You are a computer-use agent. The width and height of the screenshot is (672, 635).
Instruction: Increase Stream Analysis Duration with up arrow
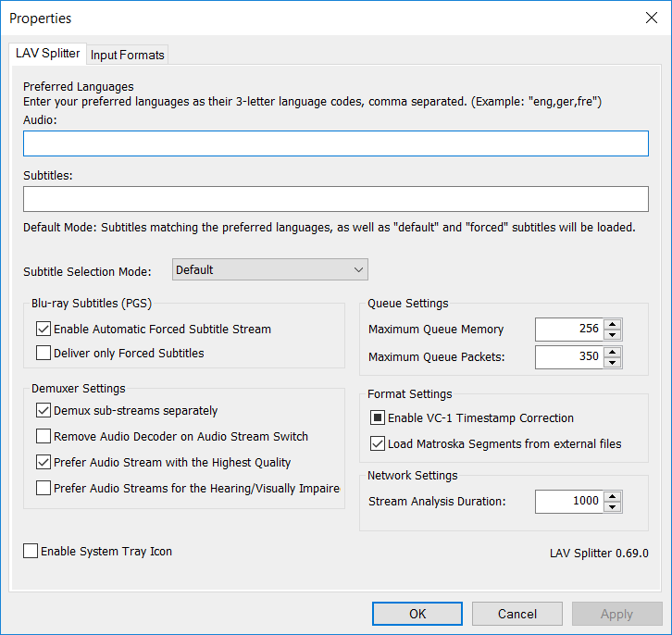tap(612, 496)
